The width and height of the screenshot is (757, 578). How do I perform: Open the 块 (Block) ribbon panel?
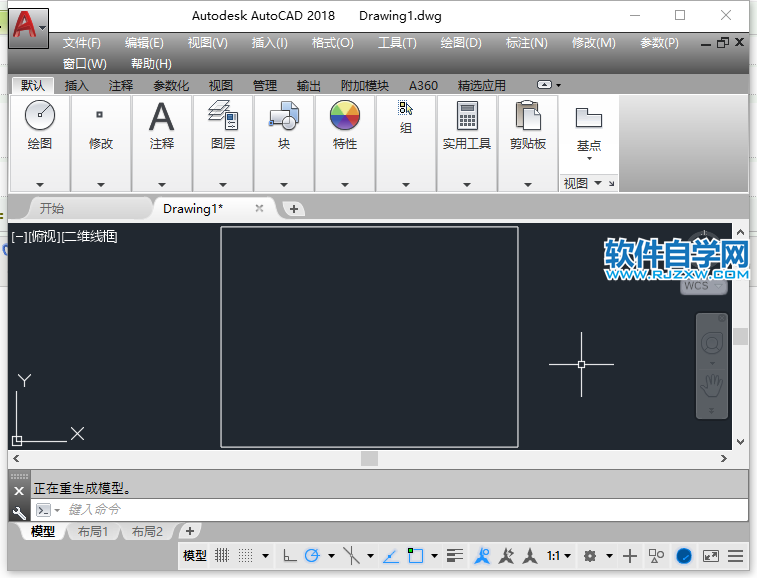(284, 125)
